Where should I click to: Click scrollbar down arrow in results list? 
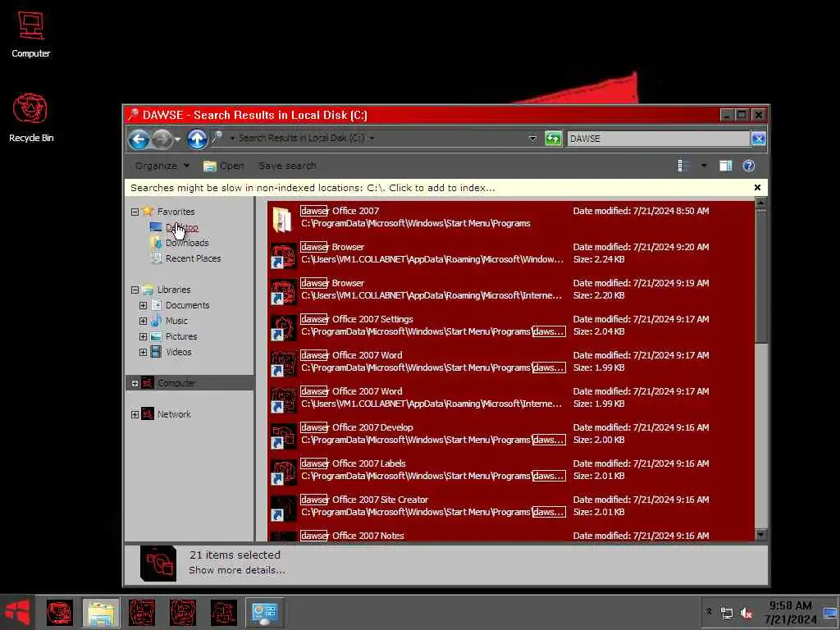click(760, 535)
